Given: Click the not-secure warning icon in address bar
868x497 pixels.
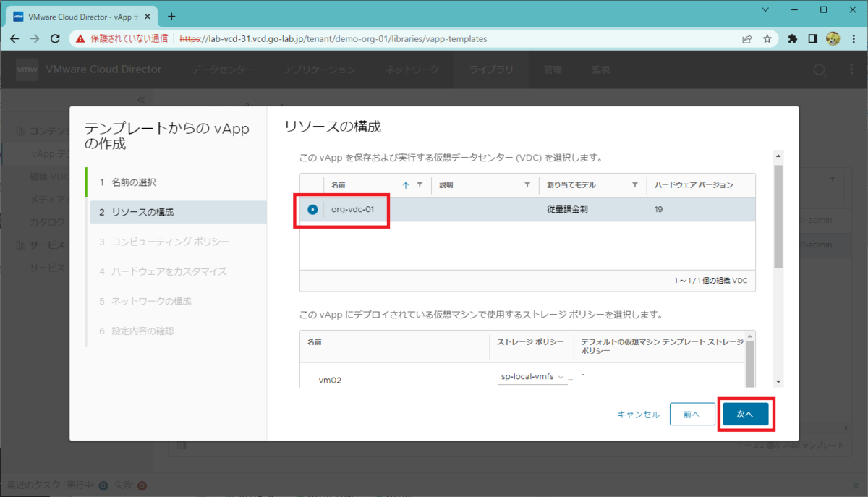Looking at the screenshot, I should (81, 39).
